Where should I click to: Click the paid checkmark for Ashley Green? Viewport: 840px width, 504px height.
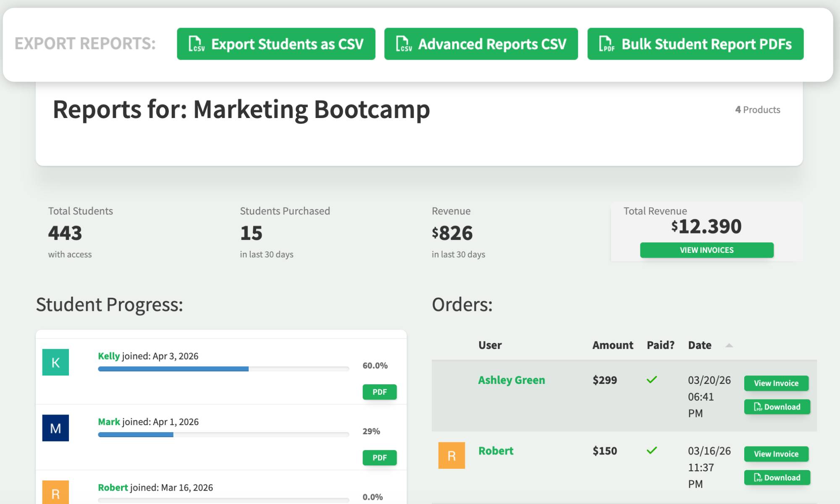[652, 380]
